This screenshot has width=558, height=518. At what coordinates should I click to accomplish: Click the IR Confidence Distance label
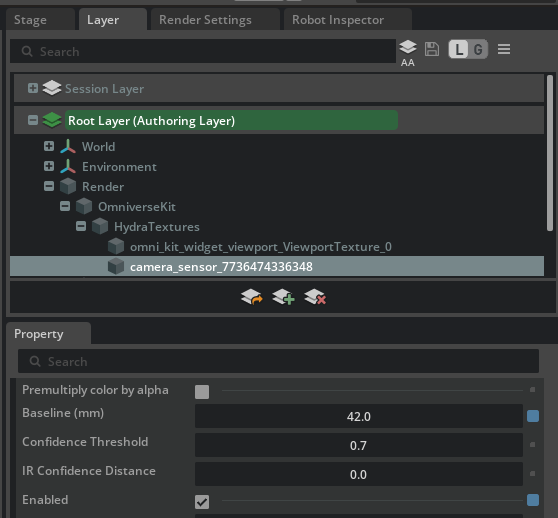[x=89, y=471]
